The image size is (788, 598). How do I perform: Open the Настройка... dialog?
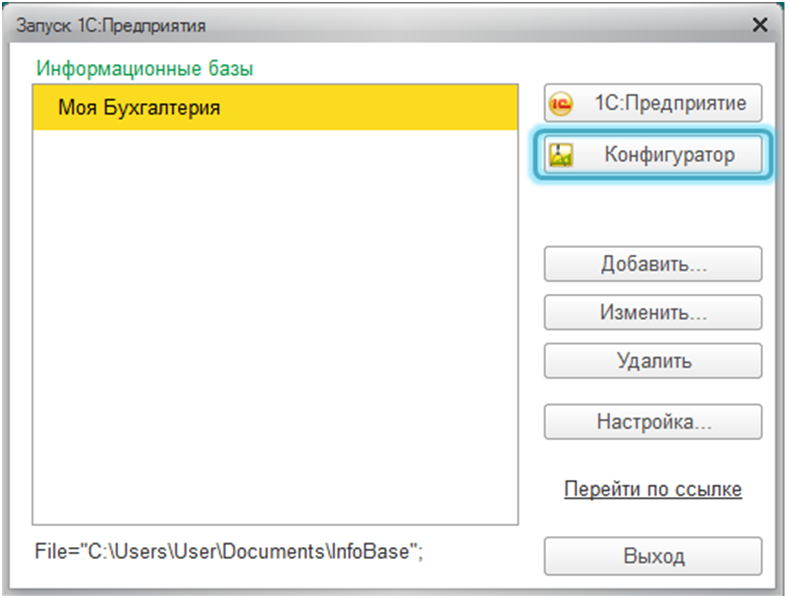coord(653,422)
